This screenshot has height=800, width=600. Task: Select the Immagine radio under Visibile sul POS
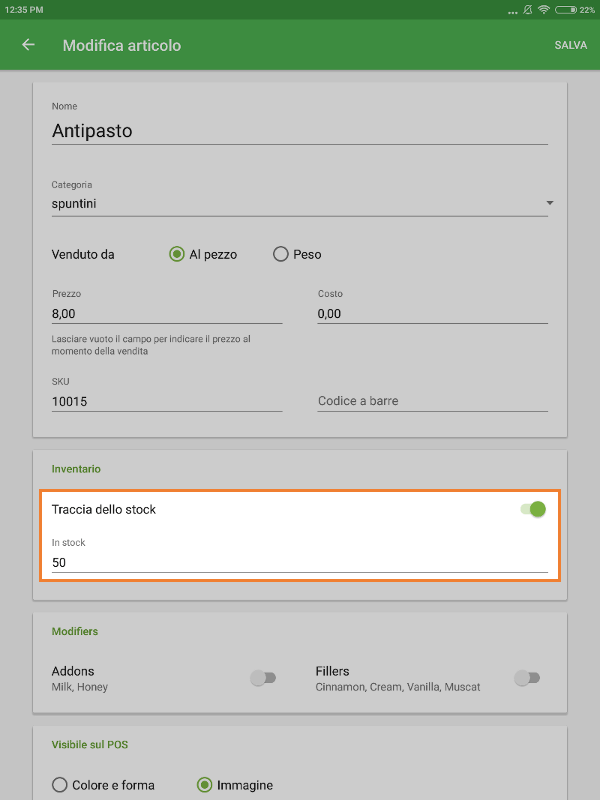206,784
